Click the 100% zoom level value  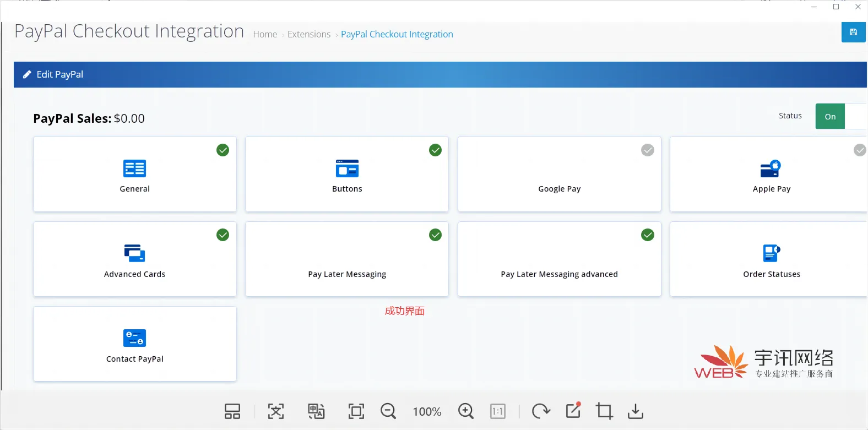click(427, 411)
